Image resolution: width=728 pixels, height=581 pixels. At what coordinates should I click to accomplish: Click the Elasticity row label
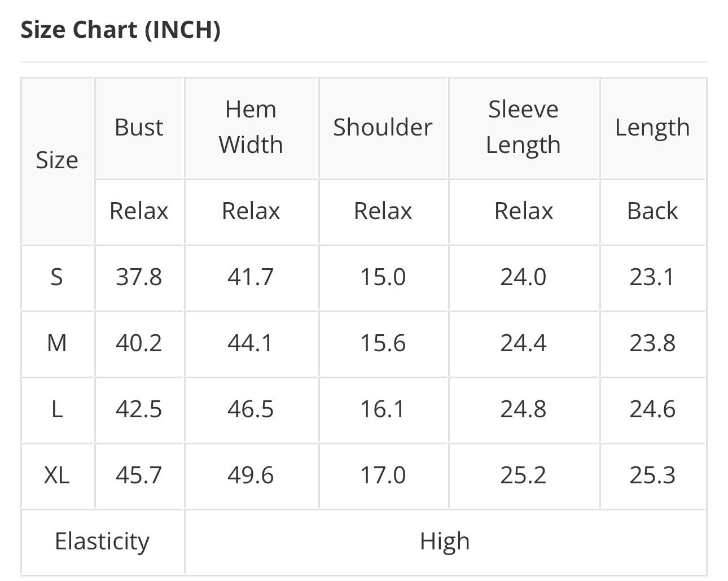click(x=102, y=541)
